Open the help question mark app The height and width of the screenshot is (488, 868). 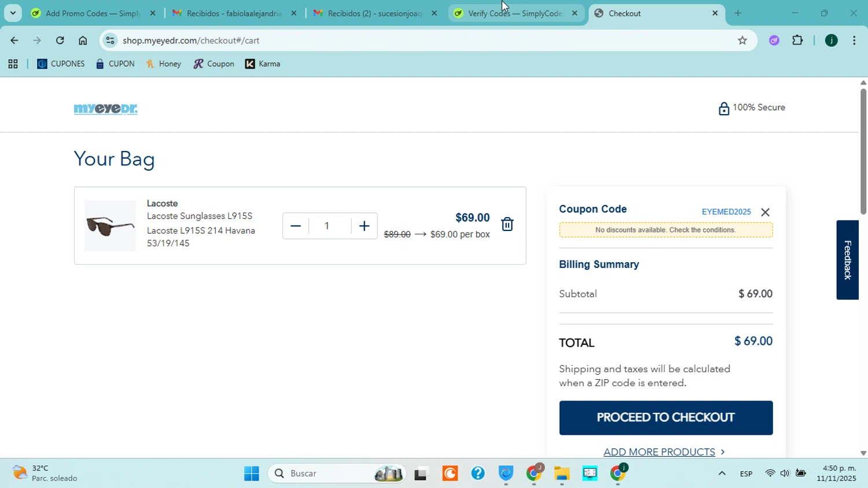tap(478, 474)
